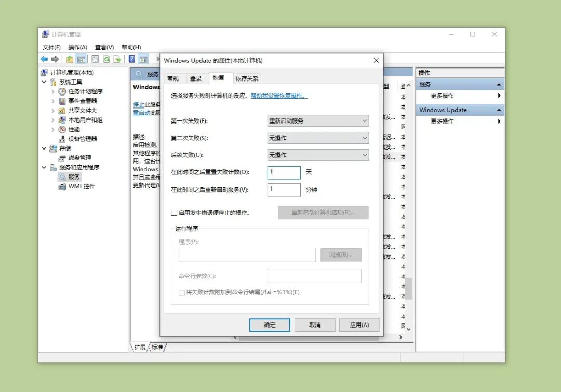Click the 确定 button
The width and height of the screenshot is (561, 392).
pos(270,325)
